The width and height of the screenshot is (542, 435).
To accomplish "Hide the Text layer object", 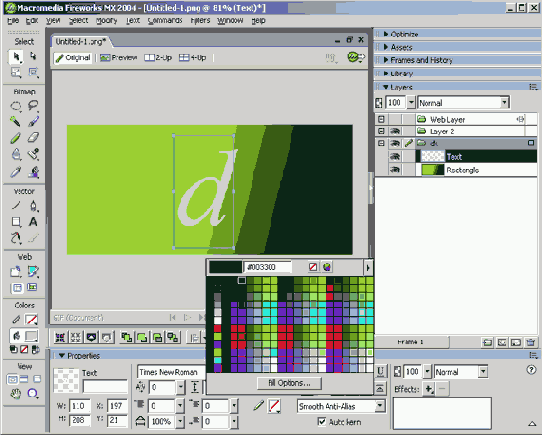I will point(395,157).
